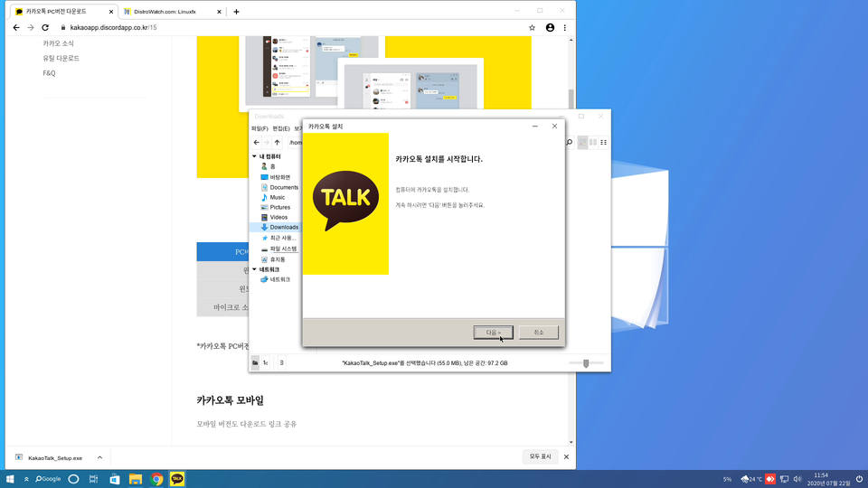Open the KakaoTalk_Setup.exe download options arrow
This screenshot has height=488, width=868.
(99, 457)
